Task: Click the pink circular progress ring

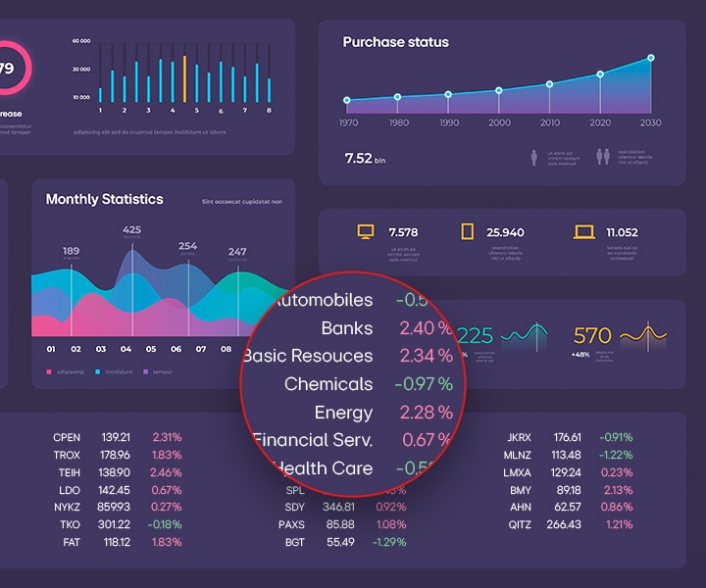Action: 10,67
